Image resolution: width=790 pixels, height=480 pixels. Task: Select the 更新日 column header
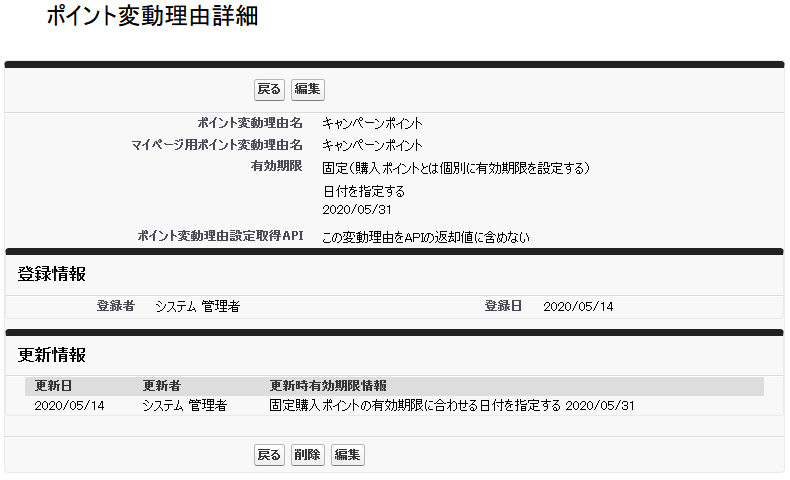[53, 386]
